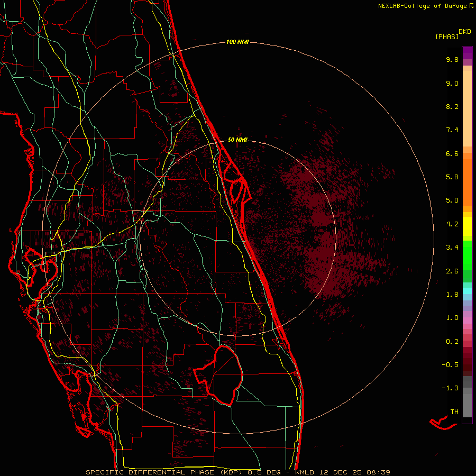This screenshot has height=476, width=476.
Task: Click the [PHAS] label above the color bar
Action: click(x=447, y=36)
